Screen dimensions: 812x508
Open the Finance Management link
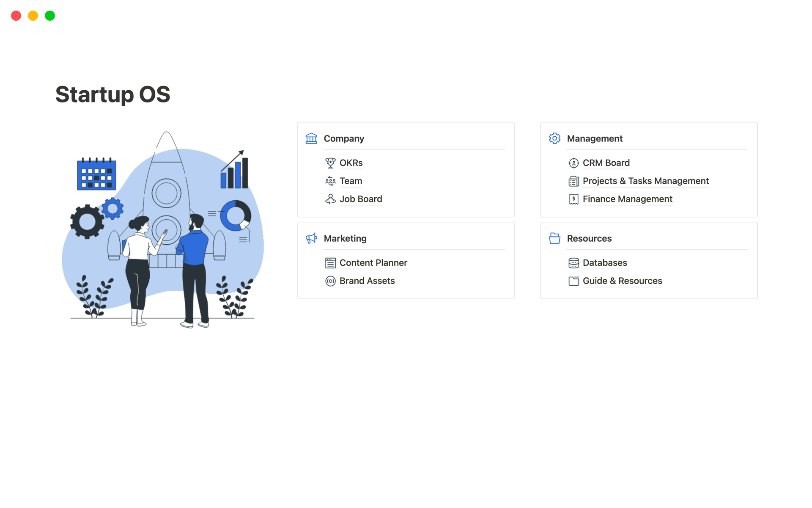(x=627, y=199)
